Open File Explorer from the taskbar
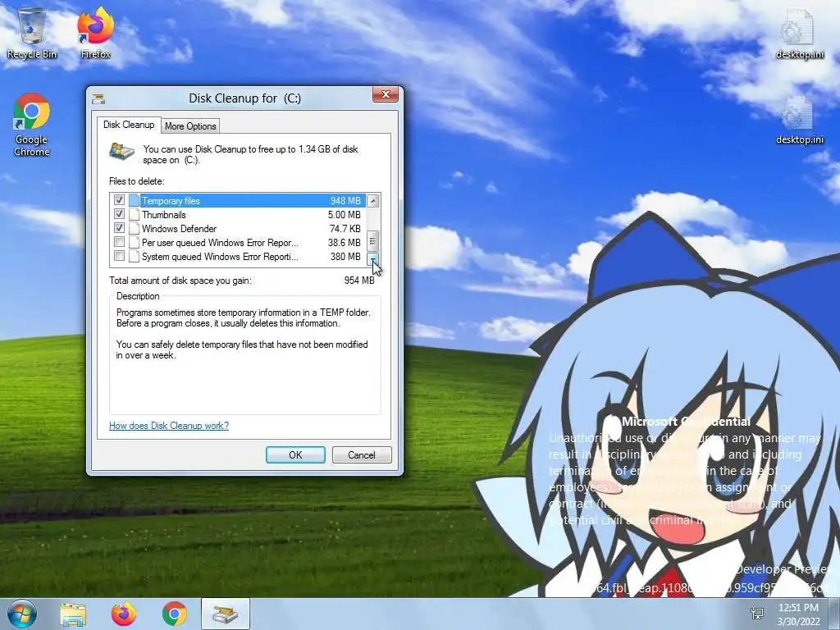 73,614
